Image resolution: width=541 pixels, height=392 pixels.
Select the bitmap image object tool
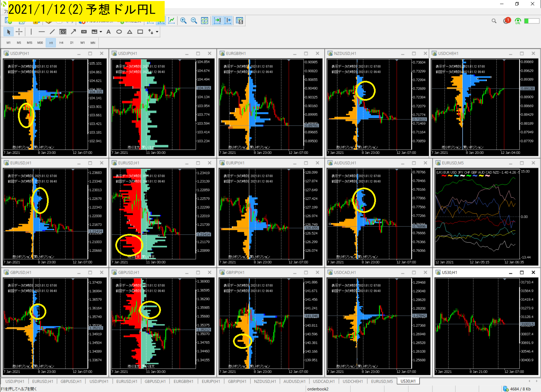94,32
